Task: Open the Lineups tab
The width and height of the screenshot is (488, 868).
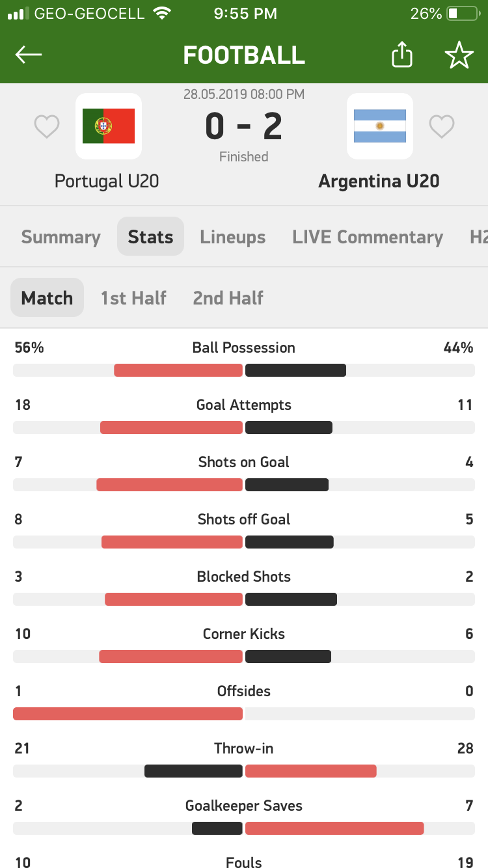Action: click(x=233, y=237)
